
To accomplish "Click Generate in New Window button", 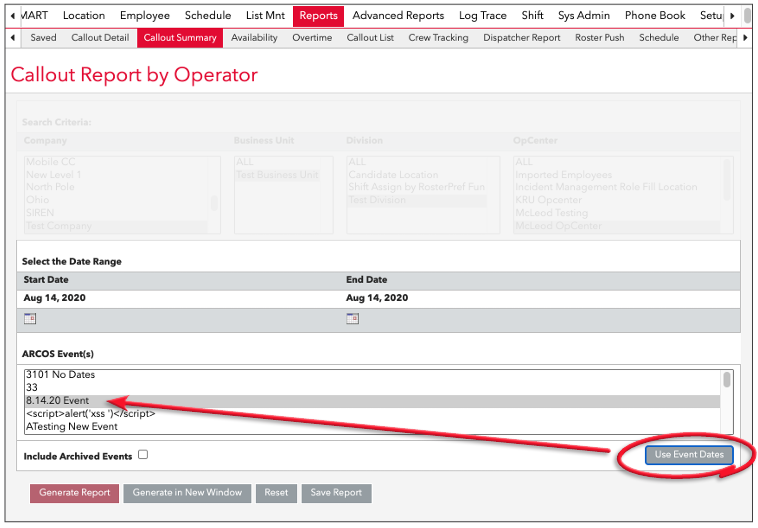I will pyautogui.click(x=187, y=493).
